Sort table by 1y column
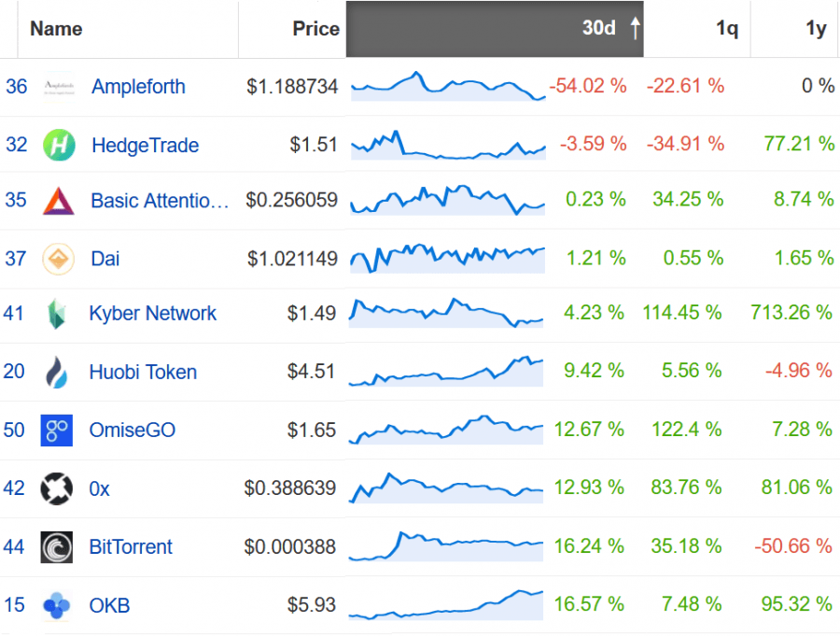The image size is (840, 636). point(816,28)
